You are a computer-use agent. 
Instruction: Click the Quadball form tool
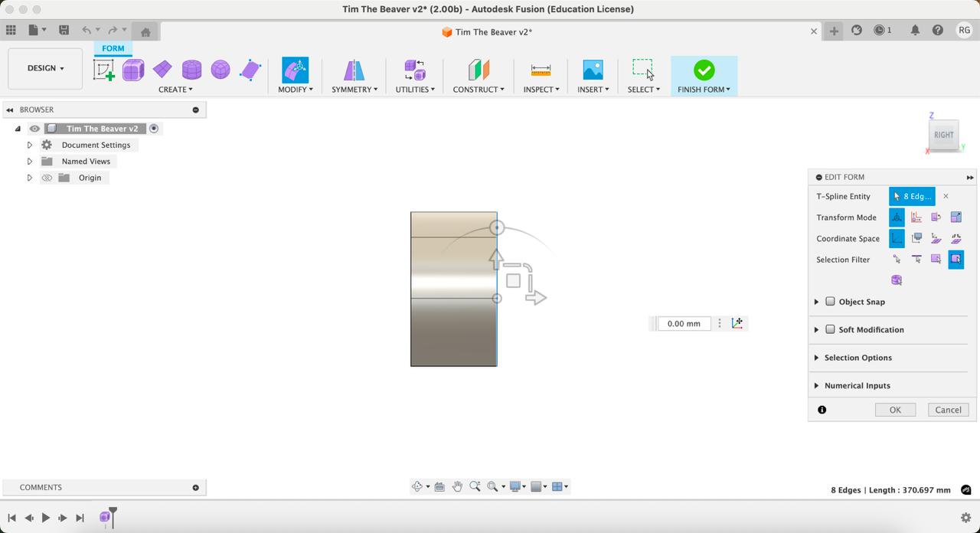click(220, 70)
